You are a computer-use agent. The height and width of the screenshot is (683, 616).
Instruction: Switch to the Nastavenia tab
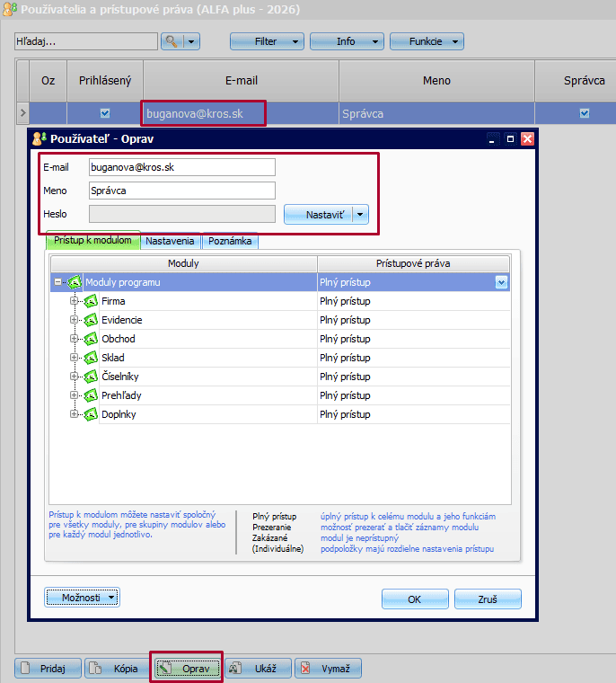pyautogui.click(x=171, y=241)
